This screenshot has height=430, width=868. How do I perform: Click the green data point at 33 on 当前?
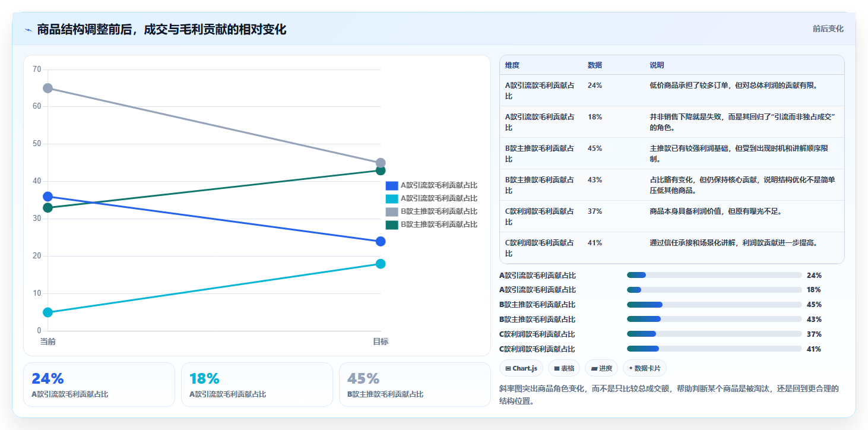coord(48,207)
